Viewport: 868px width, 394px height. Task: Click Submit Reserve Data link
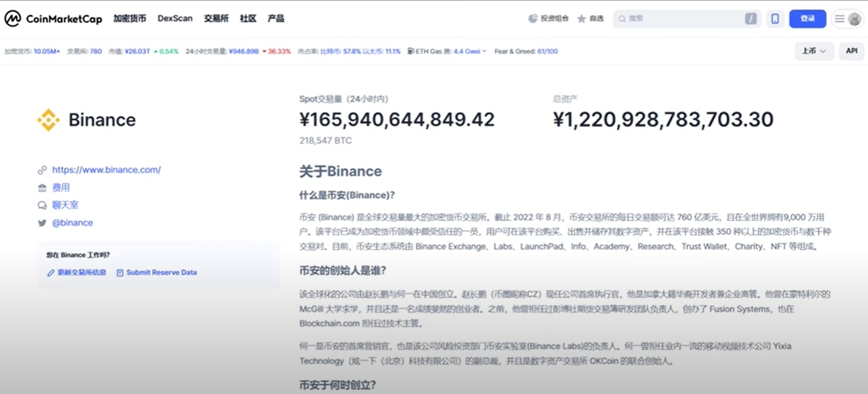pos(161,272)
